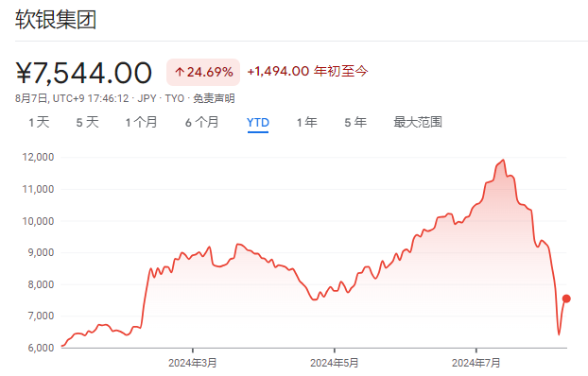The height and width of the screenshot is (376, 588).
Task: Select the 1天 time range tab
Action: point(39,122)
